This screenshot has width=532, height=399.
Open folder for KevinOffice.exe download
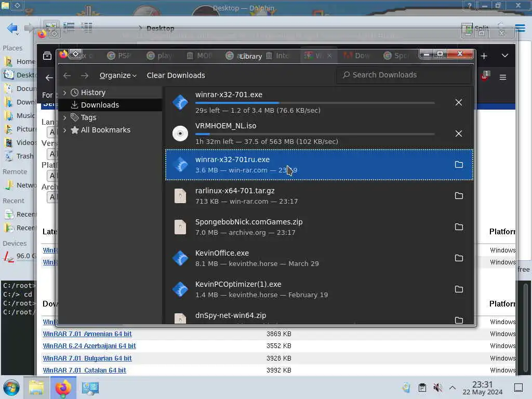[x=459, y=258]
